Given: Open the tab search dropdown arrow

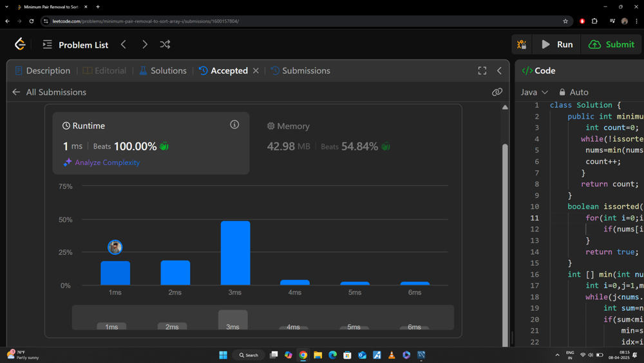Looking at the screenshot, I should pos(6,7).
